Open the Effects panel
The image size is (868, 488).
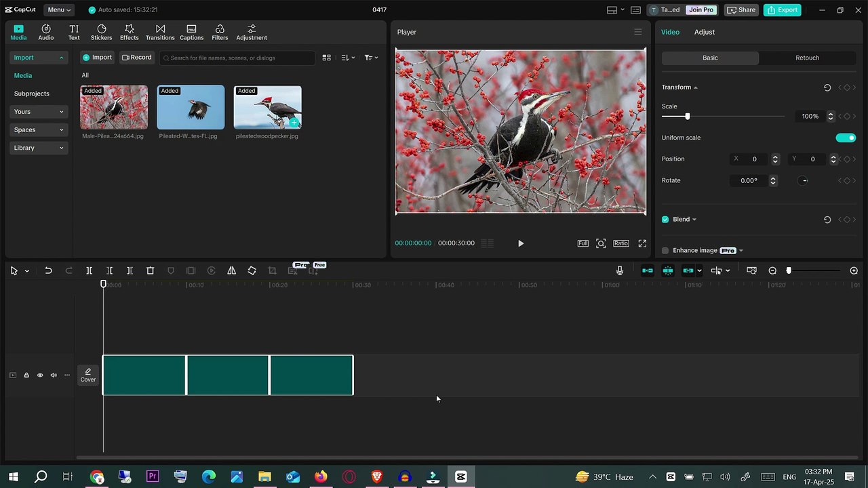129,32
